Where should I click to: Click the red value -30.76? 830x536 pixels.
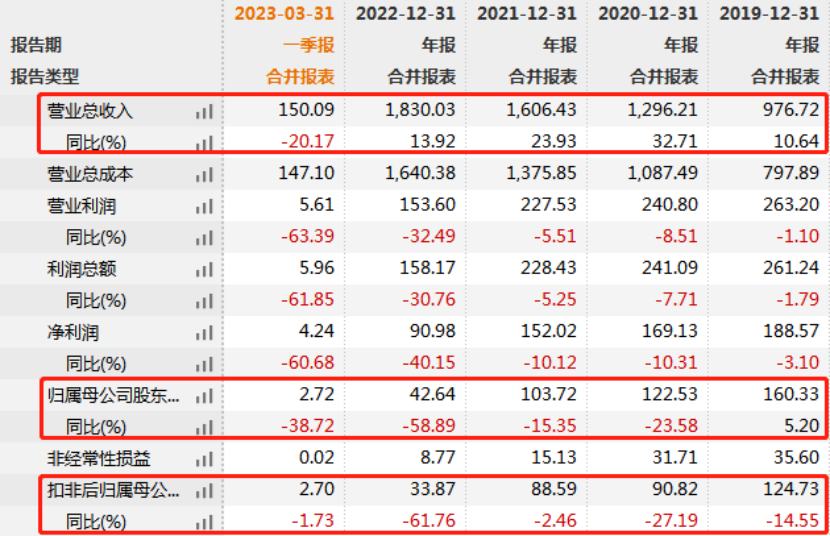(x=429, y=299)
